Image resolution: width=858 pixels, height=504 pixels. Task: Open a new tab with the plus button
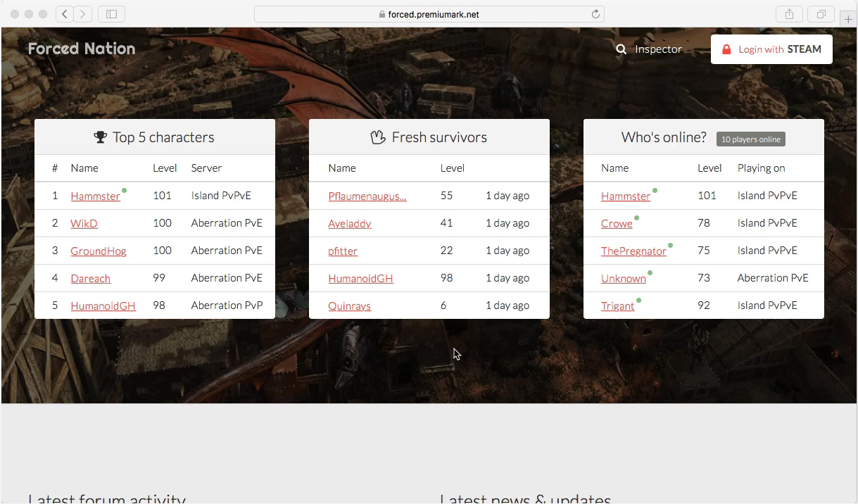[848, 19]
